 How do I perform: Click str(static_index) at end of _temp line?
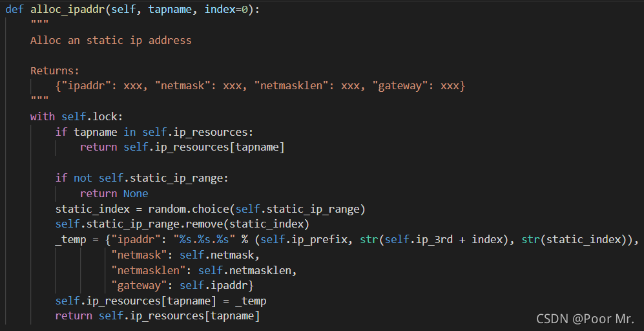tap(577, 240)
